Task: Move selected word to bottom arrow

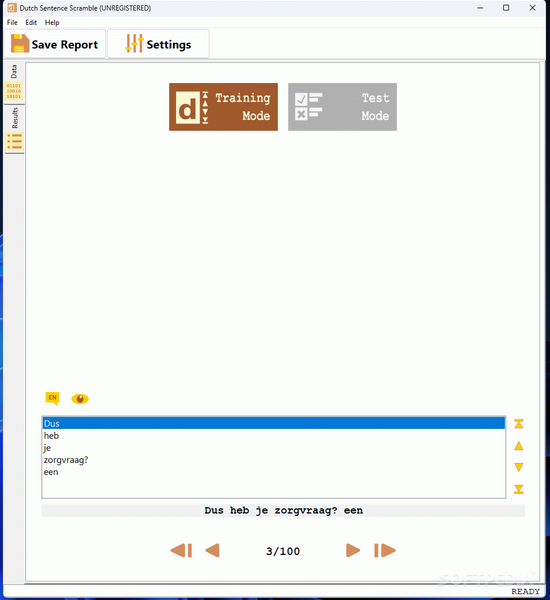Action: pyautogui.click(x=519, y=489)
